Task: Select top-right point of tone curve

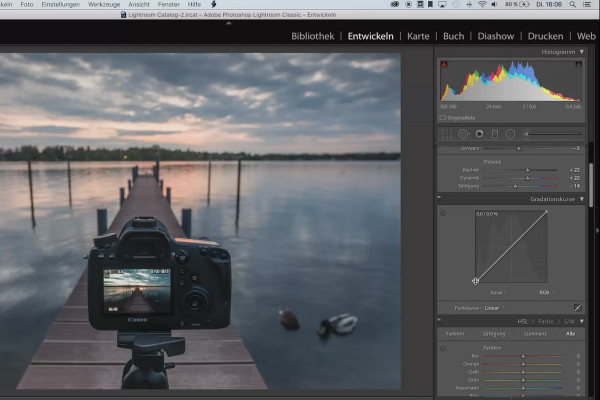Action: click(x=546, y=211)
